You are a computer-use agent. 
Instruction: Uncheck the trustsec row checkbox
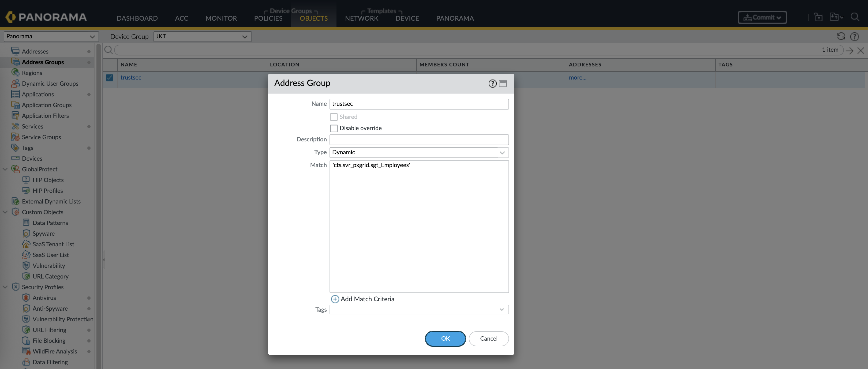(x=110, y=77)
